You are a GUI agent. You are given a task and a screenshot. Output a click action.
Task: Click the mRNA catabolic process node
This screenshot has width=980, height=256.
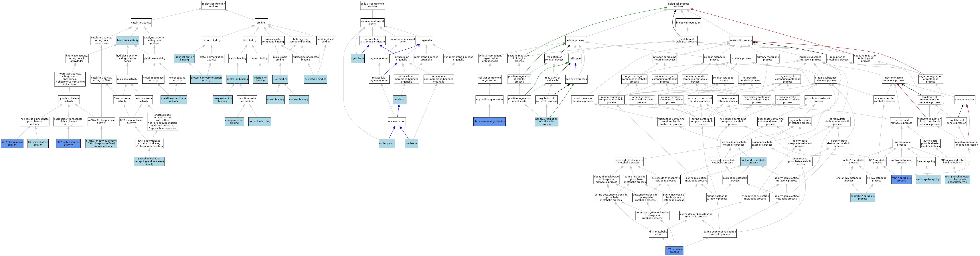(901, 179)
